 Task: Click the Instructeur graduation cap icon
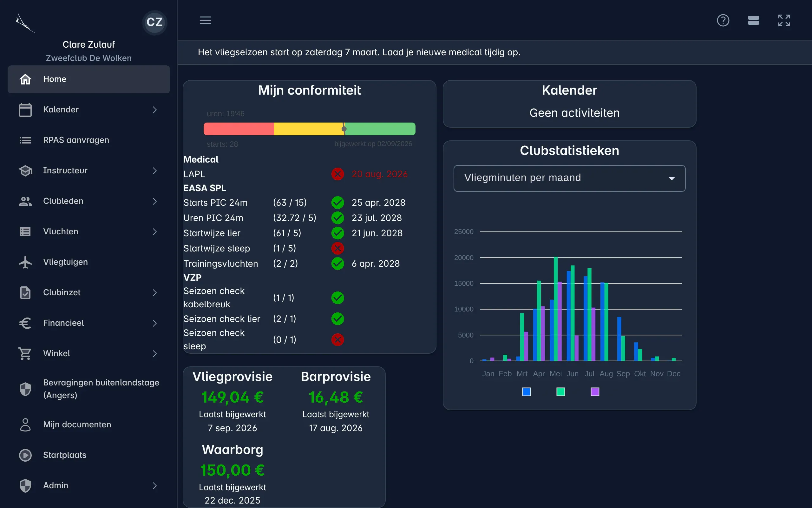(25, 171)
